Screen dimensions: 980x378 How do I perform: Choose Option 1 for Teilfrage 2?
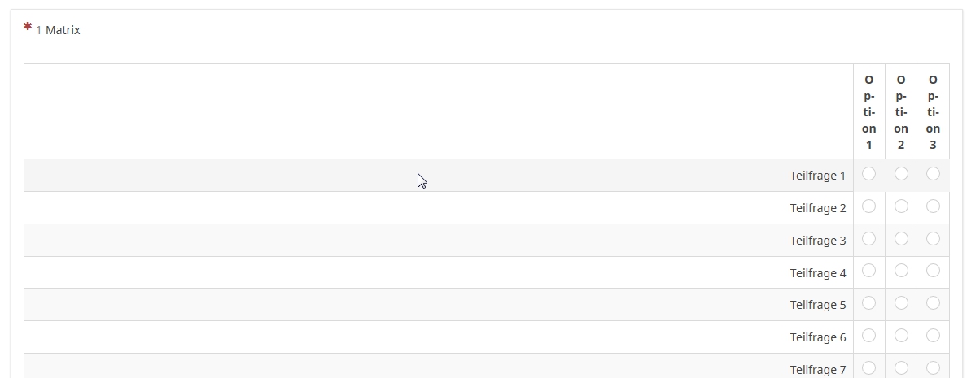(868, 206)
